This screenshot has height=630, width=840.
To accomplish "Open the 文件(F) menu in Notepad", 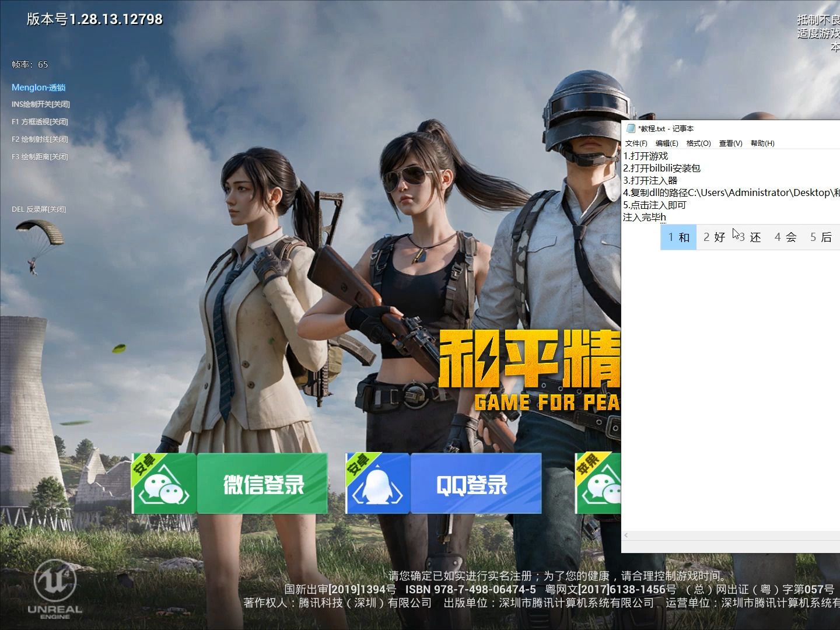I will (636, 143).
